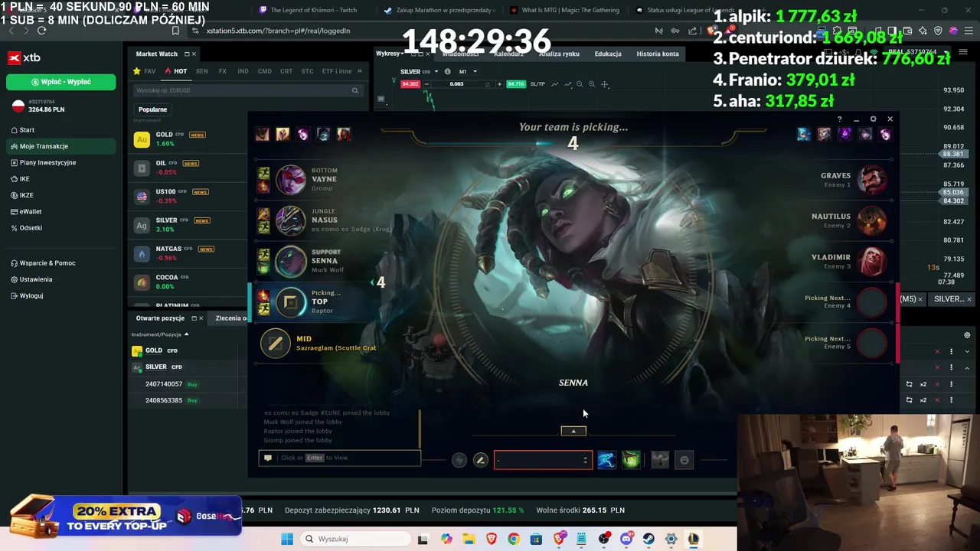Image resolution: width=980 pixels, height=551 pixels.
Task: Click the quick-swap icon left of pencil
Action: tap(459, 460)
